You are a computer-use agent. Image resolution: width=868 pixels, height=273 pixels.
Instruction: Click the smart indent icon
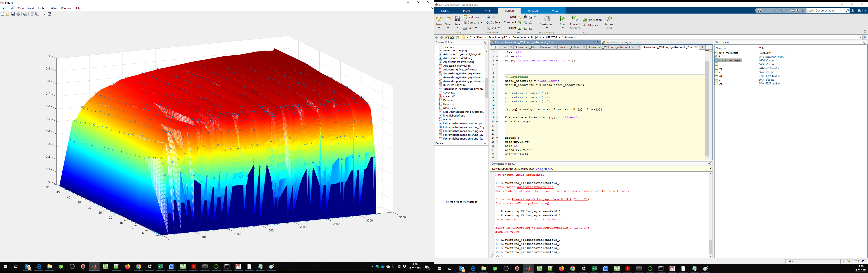pos(520,28)
